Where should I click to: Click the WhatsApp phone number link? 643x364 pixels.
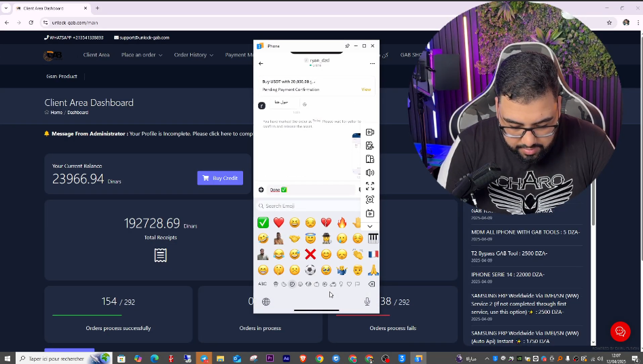(74, 37)
